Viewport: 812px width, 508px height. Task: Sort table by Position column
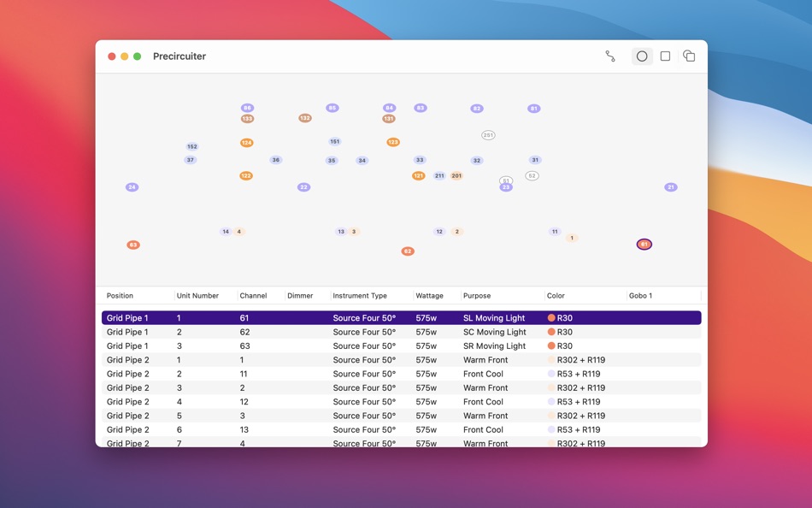pyautogui.click(x=120, y=295)
